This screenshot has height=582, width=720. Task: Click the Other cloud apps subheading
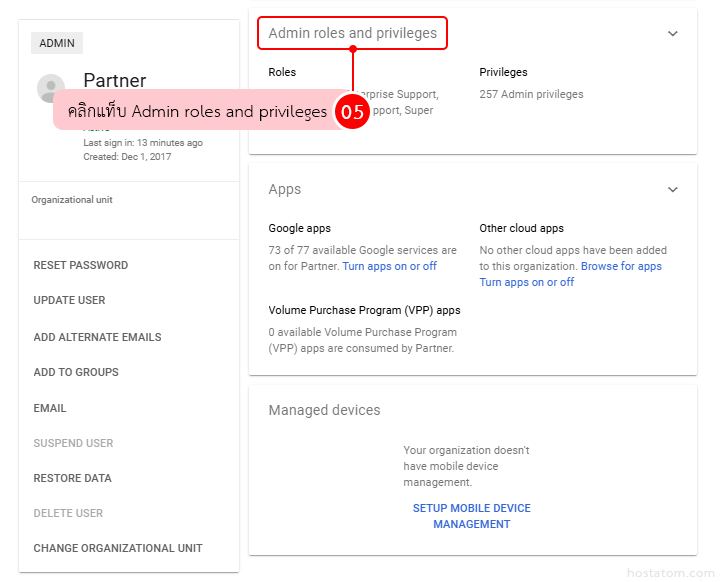click(x=521, y=228)
